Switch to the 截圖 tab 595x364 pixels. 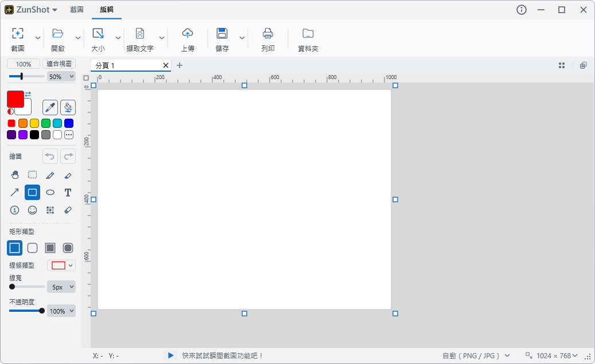77,10
